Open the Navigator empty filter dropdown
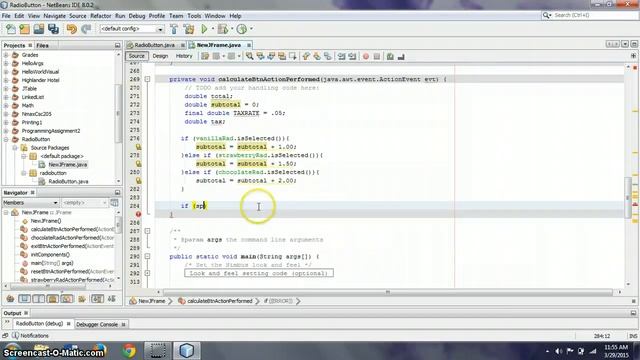Image resolution: width=640 pixels, height=360 pixels. click(84, 202)
